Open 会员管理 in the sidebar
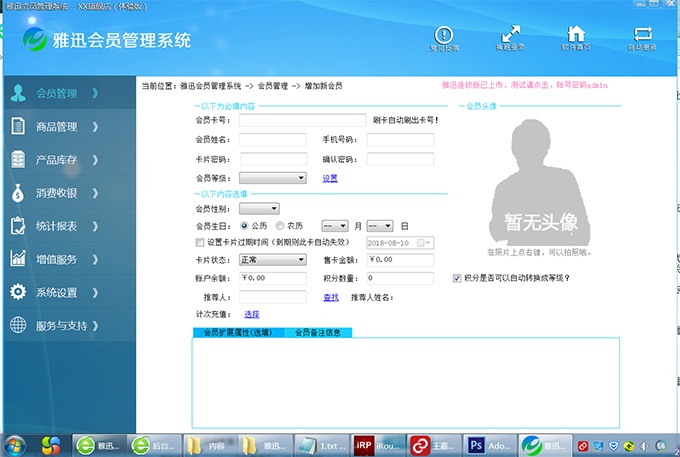The height and width of the screenshot is (457, 680). pyautogui.click(x=56, y=94)
